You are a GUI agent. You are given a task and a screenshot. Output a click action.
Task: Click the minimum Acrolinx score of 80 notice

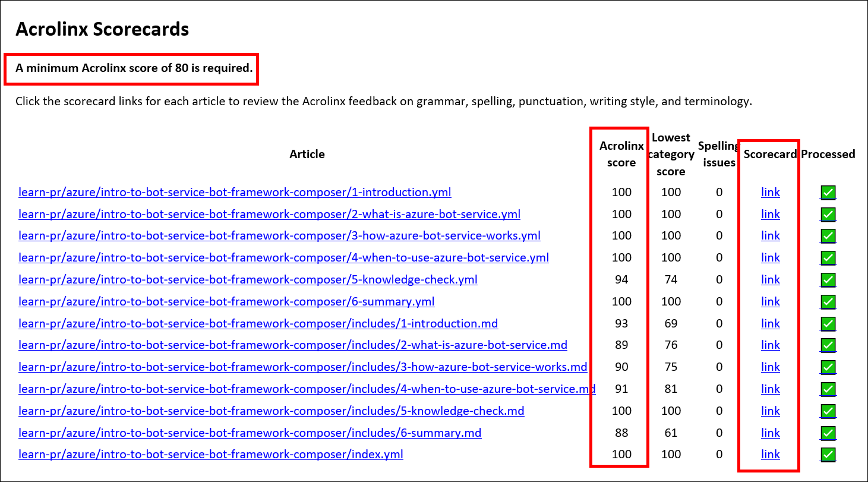[134, 68]
